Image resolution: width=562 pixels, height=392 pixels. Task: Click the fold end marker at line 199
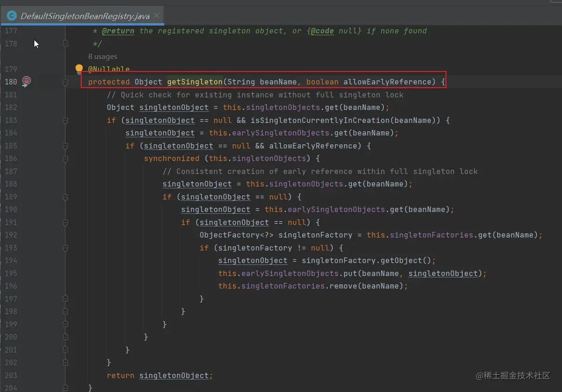click(x=65, y=324)
